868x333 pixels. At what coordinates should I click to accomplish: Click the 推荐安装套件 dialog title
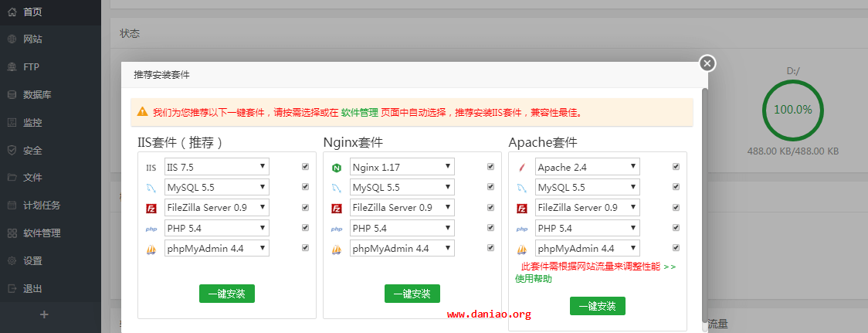161,75
